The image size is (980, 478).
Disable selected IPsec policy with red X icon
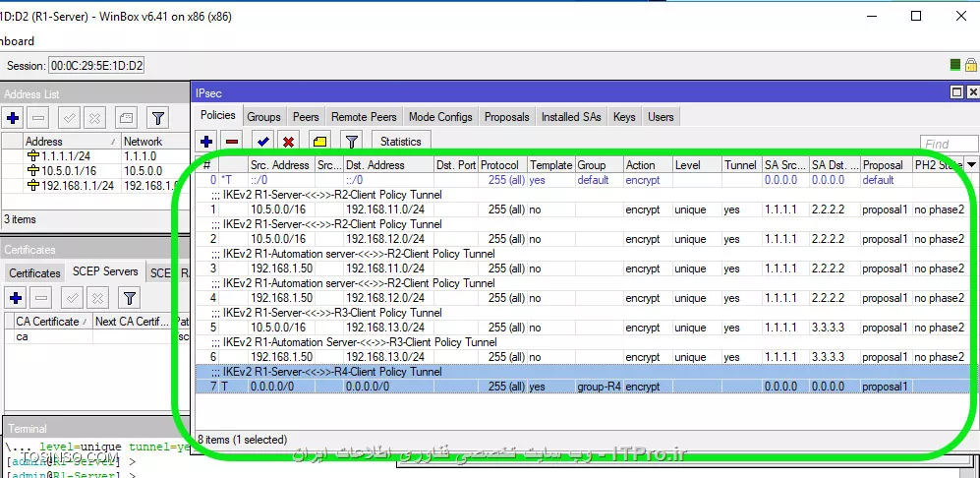point(288,142)
